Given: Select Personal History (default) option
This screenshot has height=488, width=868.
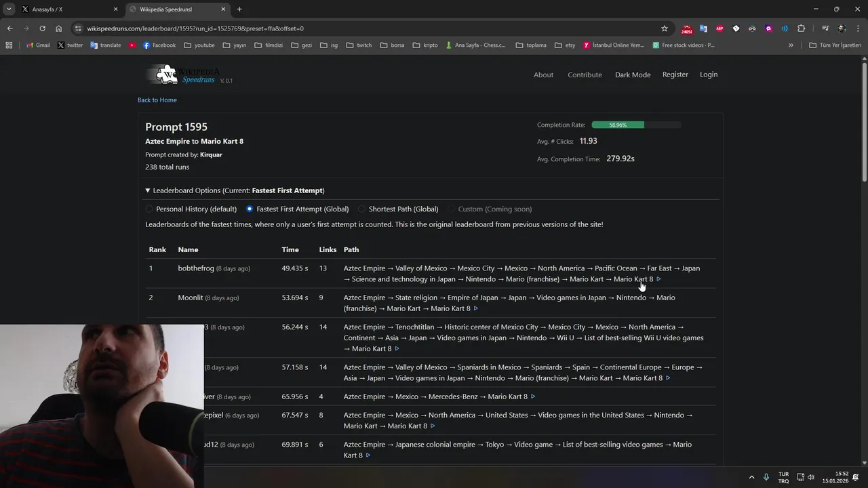Looking at the screenshot, I should click(191, 209).
